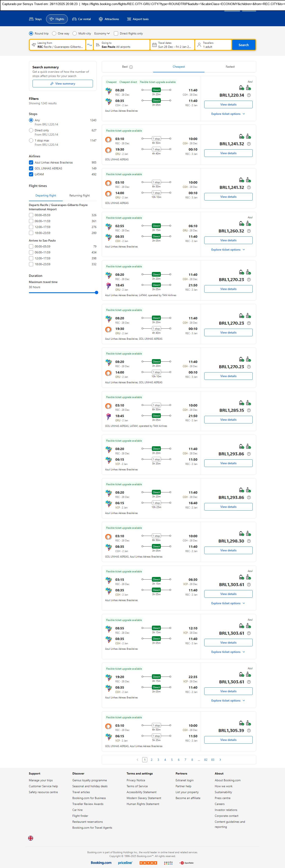Click the info icon next to Best tab
285x868 pixels.
[131, 67]
